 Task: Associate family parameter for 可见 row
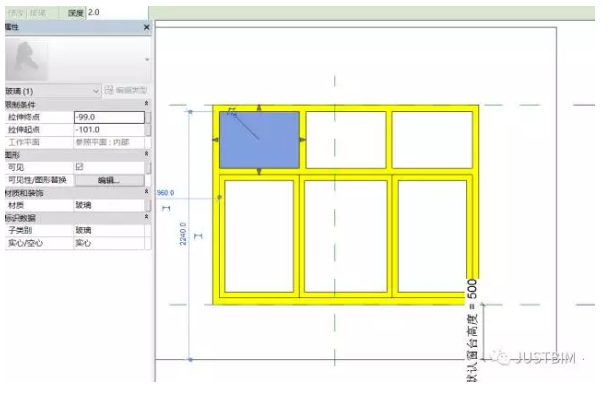point(148,167)
